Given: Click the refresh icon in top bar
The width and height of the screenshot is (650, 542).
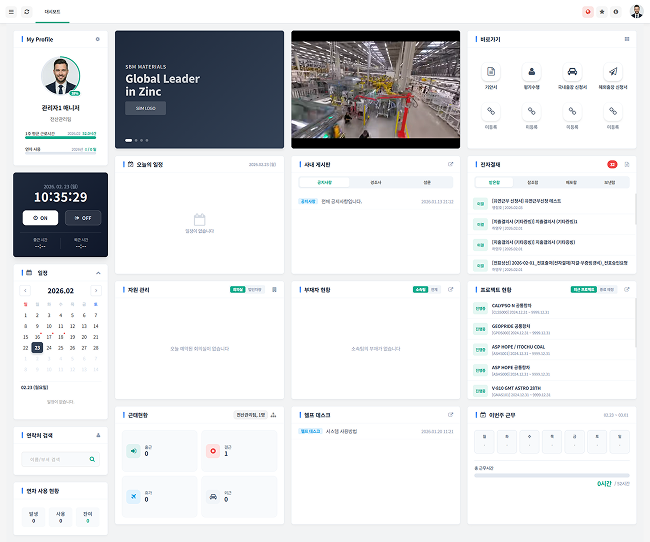Looking at the screenshot, I should (27, 11).
